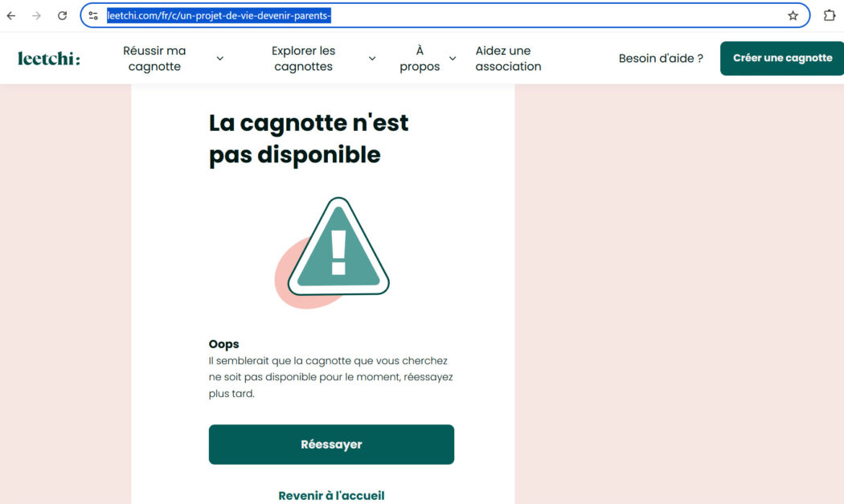Image resolution: width=844 pixels, height=504 pixels.
Task: Click the browser back arrow icon
Action: (12, 14)
